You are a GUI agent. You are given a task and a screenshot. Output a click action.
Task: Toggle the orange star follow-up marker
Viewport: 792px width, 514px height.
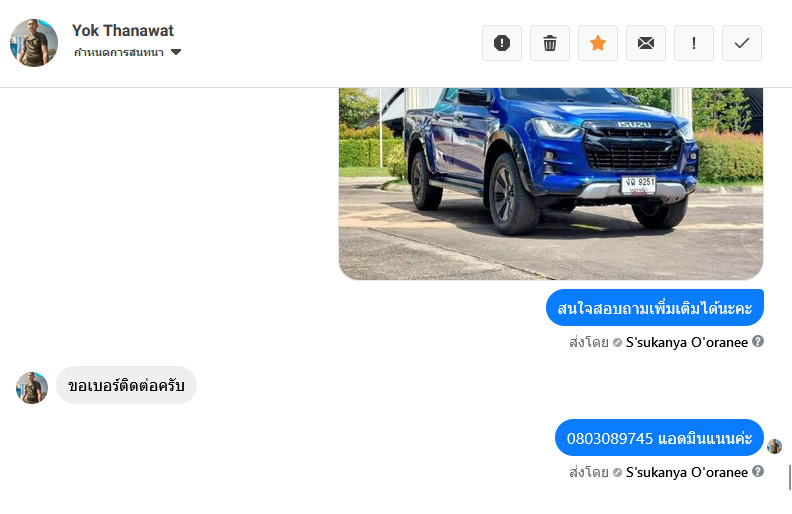[x=598, y=43]
